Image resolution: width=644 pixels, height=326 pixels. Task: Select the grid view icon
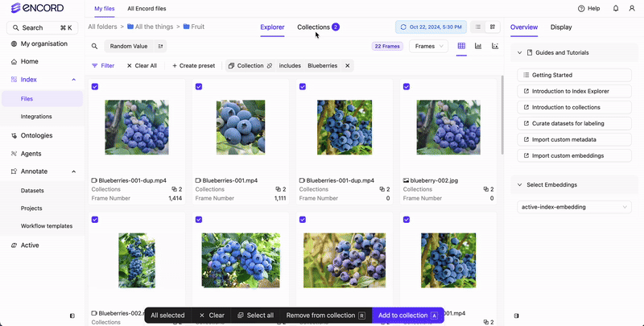click(x=461, y=46)
